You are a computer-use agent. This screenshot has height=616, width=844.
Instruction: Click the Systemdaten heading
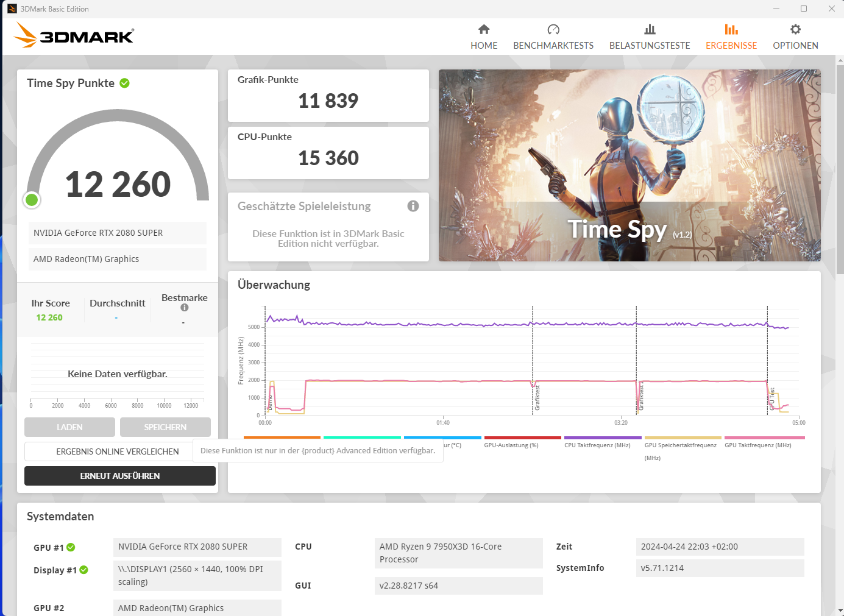click(60, 516)
